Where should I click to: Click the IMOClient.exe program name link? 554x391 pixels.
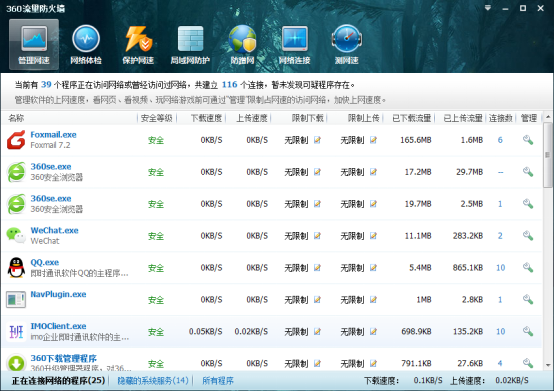click(58, 326)
